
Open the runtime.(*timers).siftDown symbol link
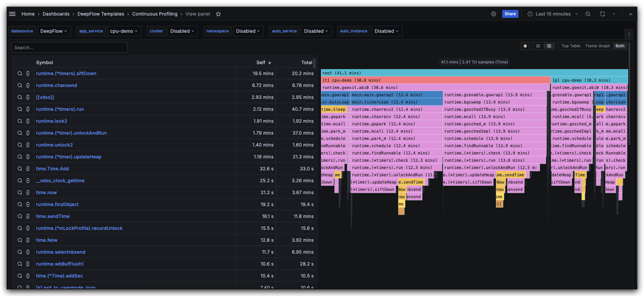[x=66, y=73]
